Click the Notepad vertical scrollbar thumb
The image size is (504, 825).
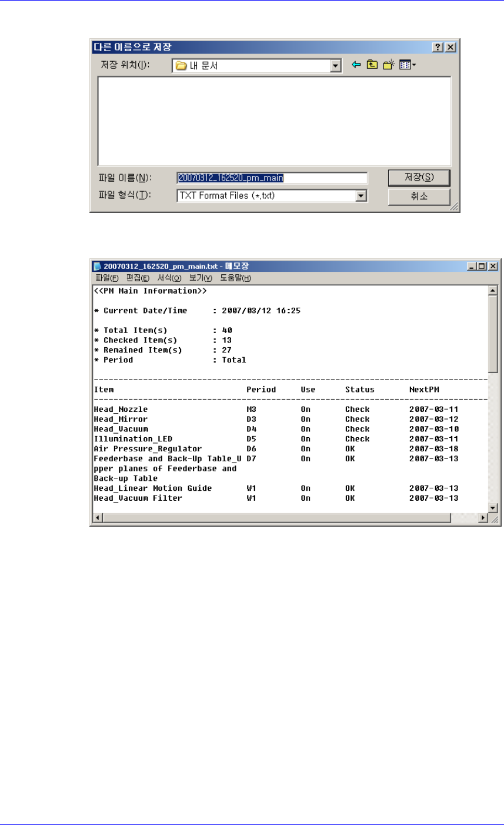tap(493, 334)
